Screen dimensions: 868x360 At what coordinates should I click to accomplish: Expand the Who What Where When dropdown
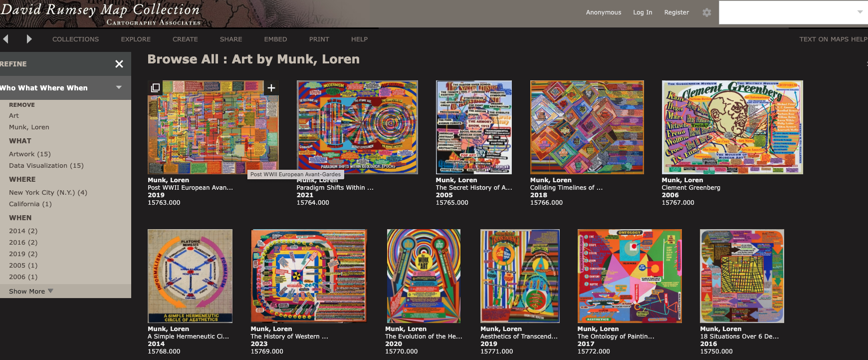point(119,87)
